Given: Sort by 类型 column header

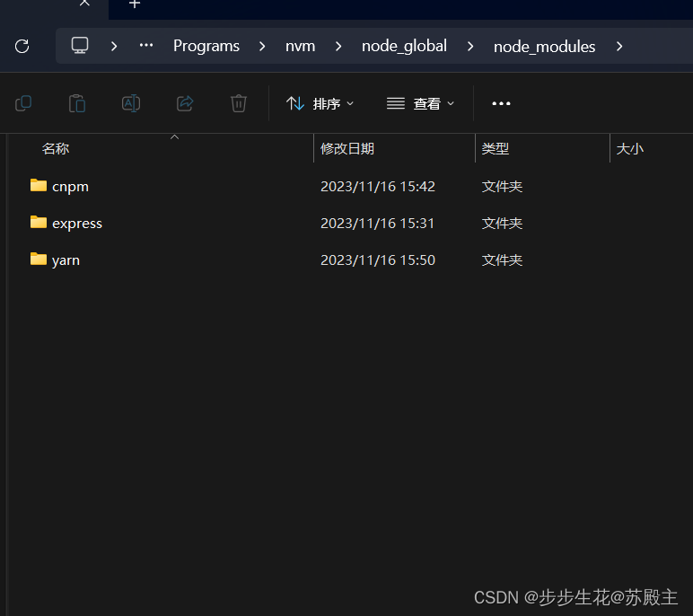Looking at the screenshot, I should click(495, 148).
